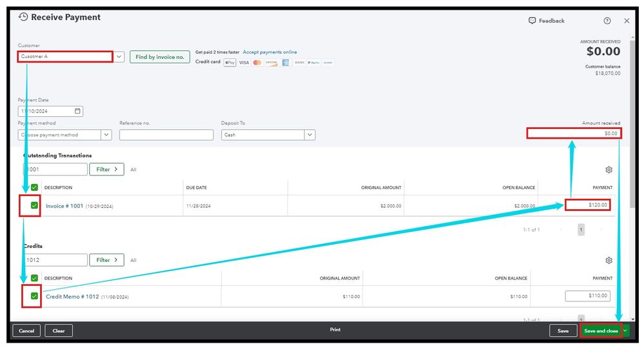This screenshot has height=353, width=644.
Task: Click the Save button
Action: pos(563,331)
